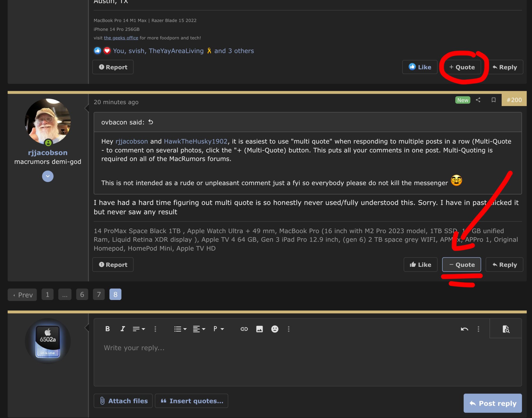This screenshot has height=418, width=532.
Task: Toggle italic formatting in editor toolbar
Action: (x=123, y=329)
